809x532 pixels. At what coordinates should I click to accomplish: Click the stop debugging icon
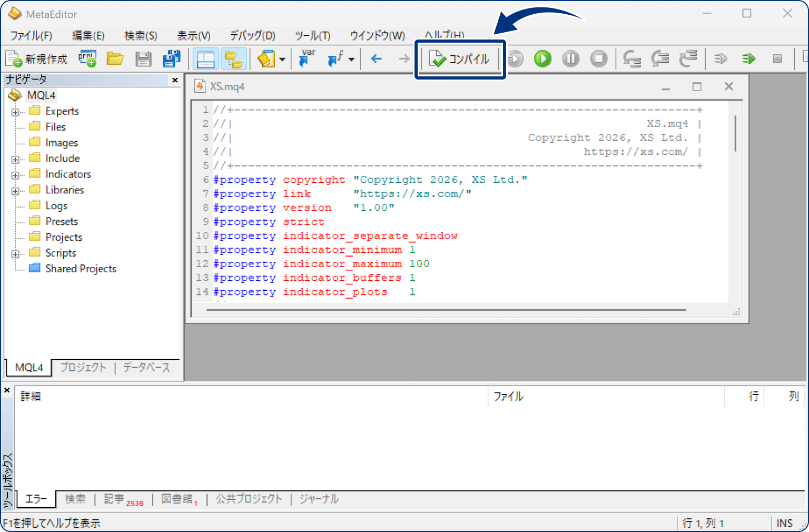(x=598, y=59)
